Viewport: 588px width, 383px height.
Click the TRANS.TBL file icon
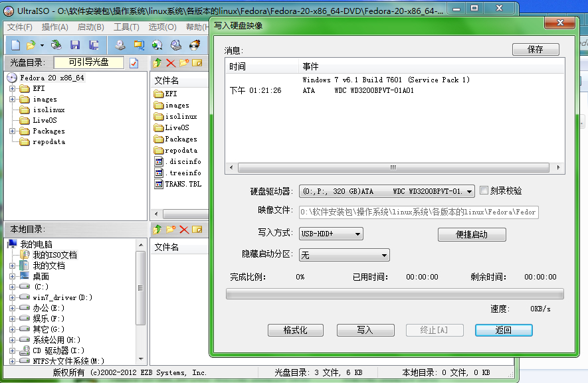159,184
